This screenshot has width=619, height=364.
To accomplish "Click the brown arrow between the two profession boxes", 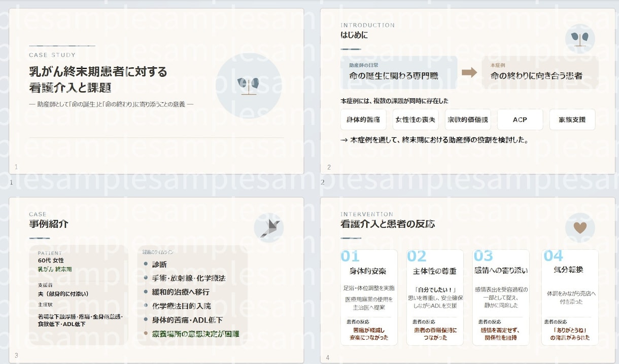I will [469, 72].
